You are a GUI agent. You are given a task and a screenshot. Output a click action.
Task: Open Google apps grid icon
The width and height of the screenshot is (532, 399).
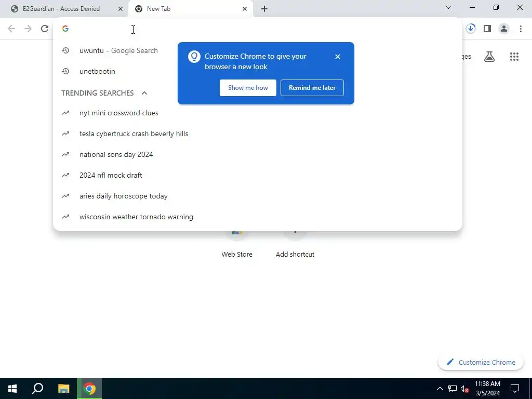[x=514, y=57]
